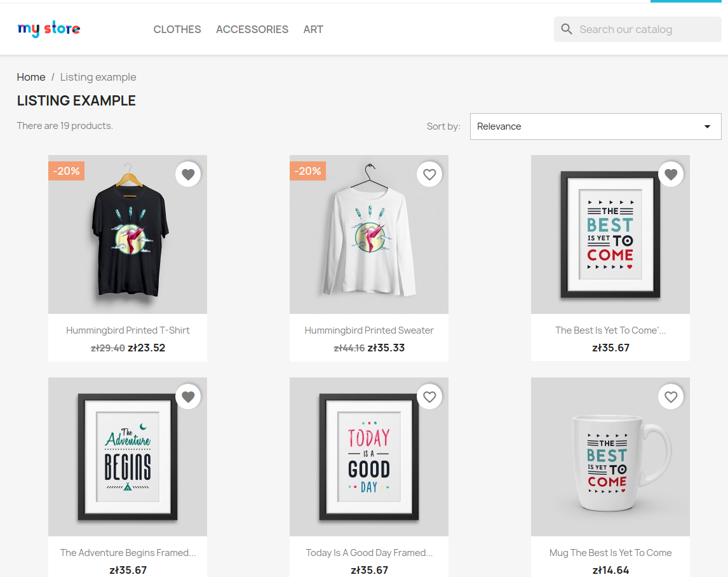Open The Best Is Yet To Come'... title
Viewport: 728px width, 577px height.
[610, 330]
